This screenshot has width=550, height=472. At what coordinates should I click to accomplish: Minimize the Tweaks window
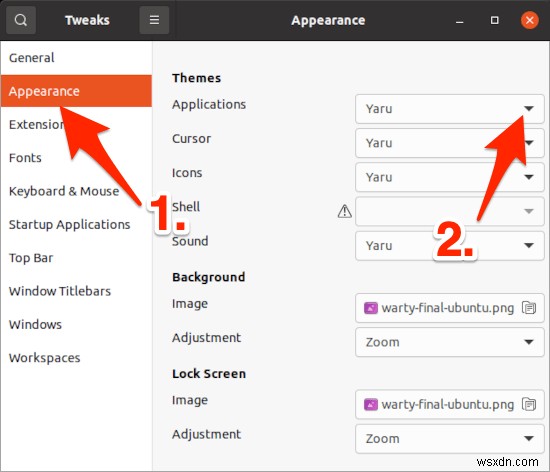(460, 21)
